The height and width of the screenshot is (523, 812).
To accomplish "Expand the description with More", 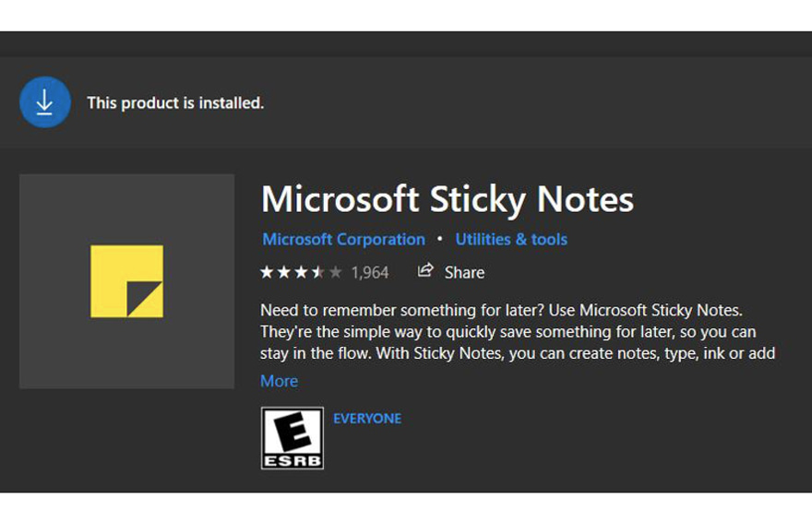I will coord(279,381).
